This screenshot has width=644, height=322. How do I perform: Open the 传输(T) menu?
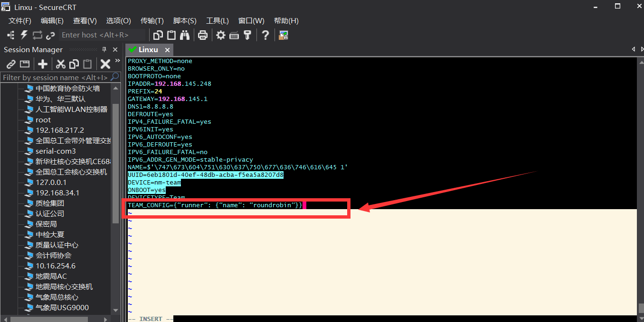pos(152,21)
